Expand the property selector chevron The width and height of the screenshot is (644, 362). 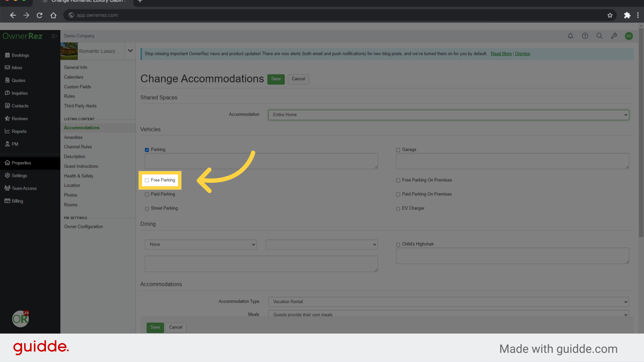pyautogui.click(x=130, y=51)
